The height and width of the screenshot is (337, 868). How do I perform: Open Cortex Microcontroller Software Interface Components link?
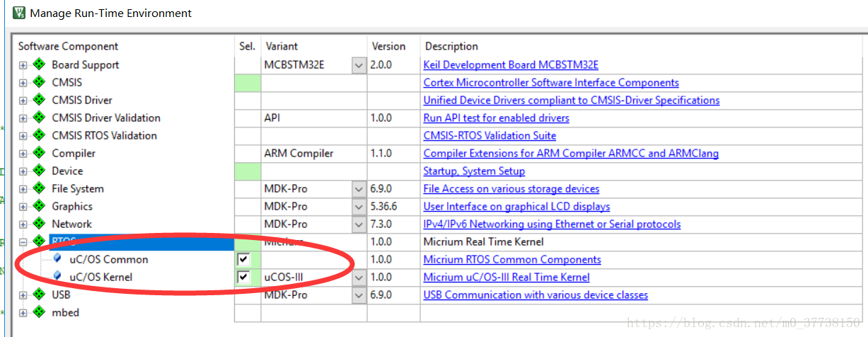pos(551,82)
